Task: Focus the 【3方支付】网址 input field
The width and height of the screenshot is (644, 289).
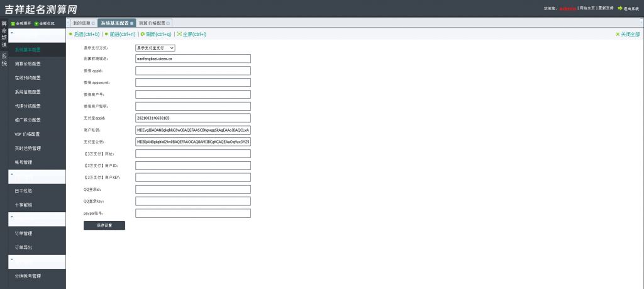Action: 193,154
